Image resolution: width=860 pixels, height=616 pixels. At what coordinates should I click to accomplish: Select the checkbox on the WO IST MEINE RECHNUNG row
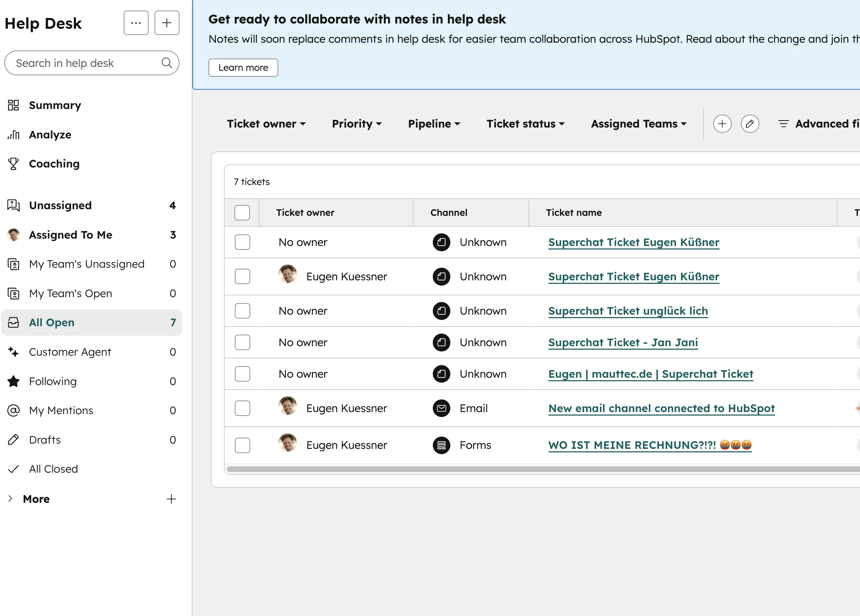242,445
